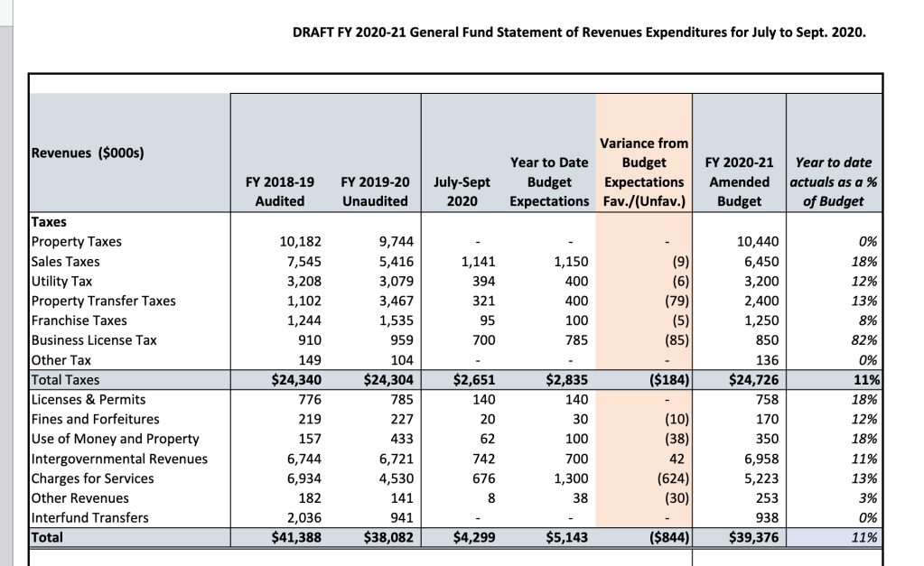
Task: Click the FY 2018-19 Audited column header
Action: tap(280, 190)
